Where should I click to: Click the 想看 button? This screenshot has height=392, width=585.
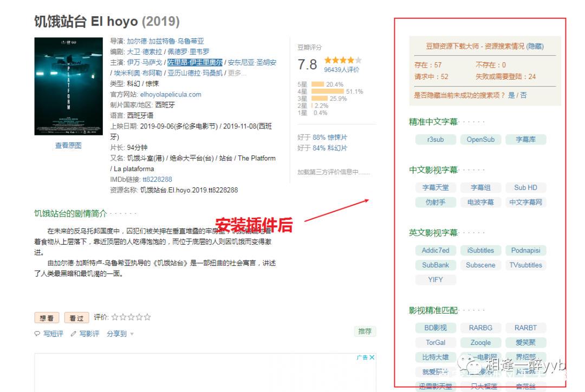point(47,318)
